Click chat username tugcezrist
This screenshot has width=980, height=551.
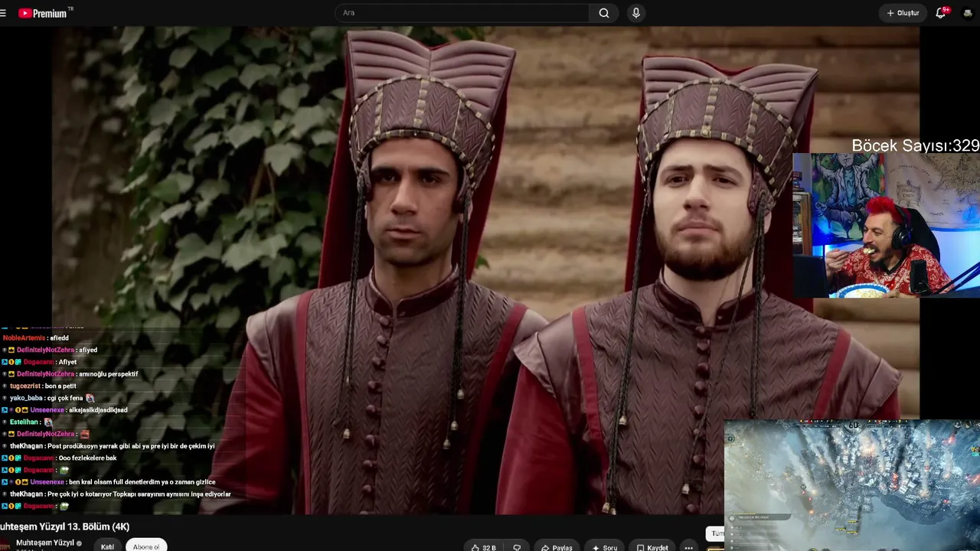click(x=25, y=386)
